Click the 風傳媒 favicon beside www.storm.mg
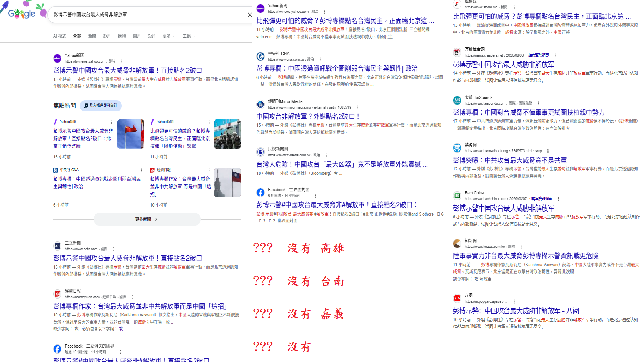This screenshot has width=644, height=362. (457, 4)
